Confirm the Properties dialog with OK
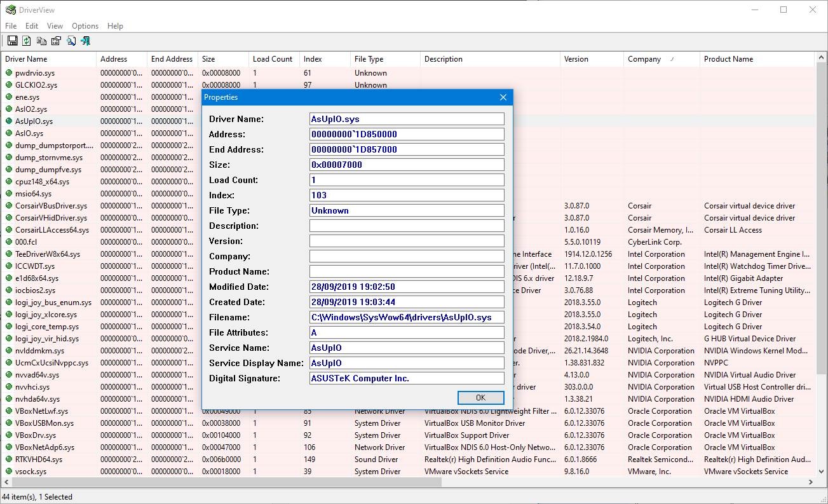Screen dimensions: 828x504 tap(480, 398)
